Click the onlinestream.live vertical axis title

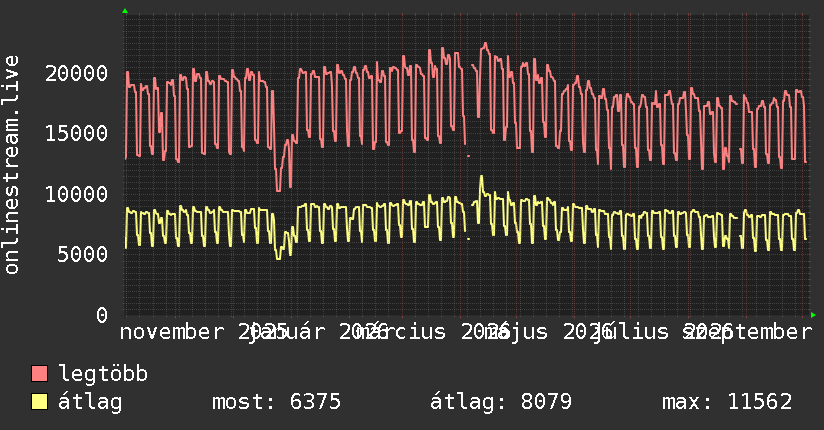[x=11, y=165]
